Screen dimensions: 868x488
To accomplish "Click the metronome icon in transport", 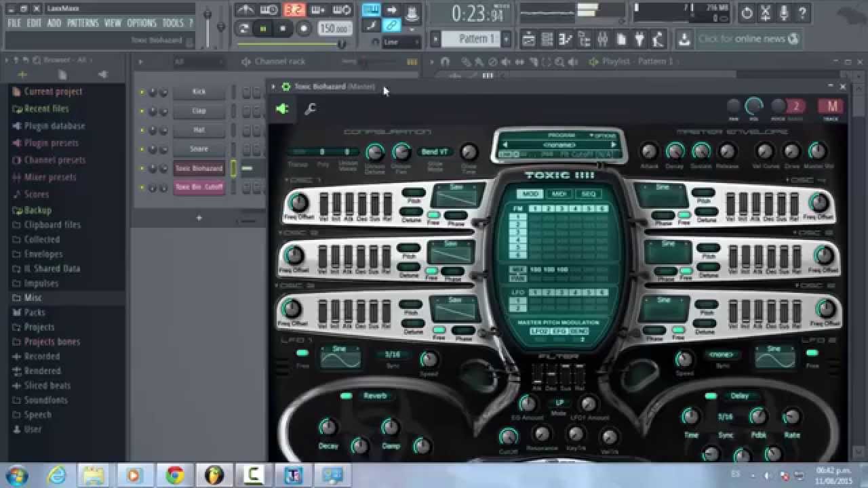I will coord(245,10).
